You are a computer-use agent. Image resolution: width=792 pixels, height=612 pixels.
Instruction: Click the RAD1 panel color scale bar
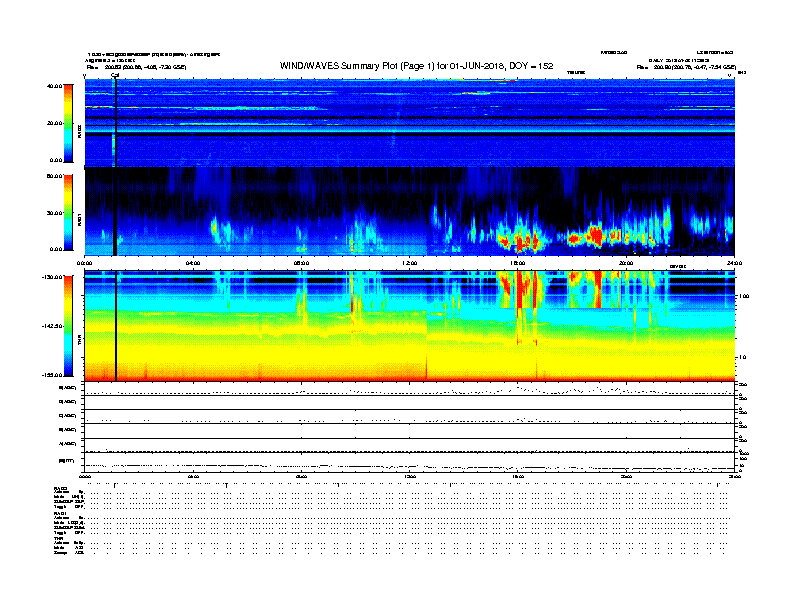[x=68, y=213]
